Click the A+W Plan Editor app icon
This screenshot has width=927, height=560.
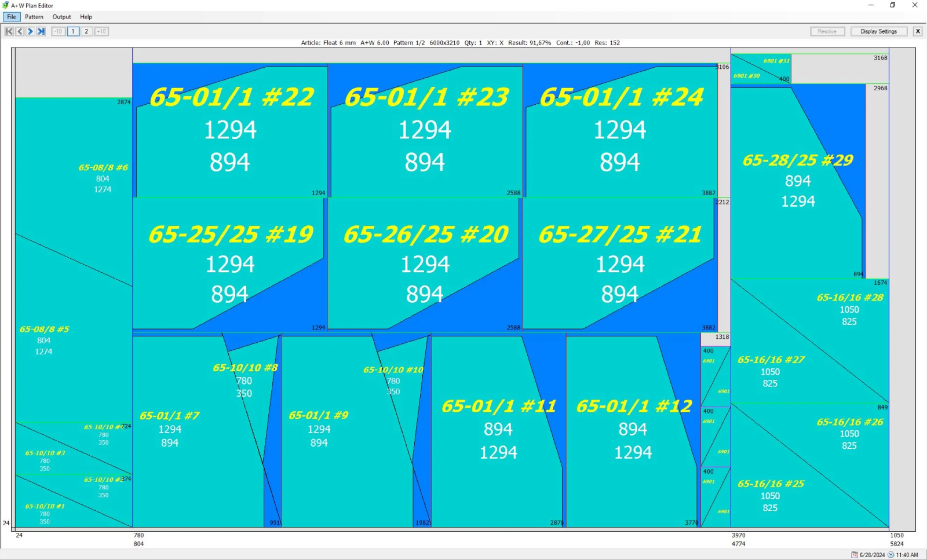(5, 5)
